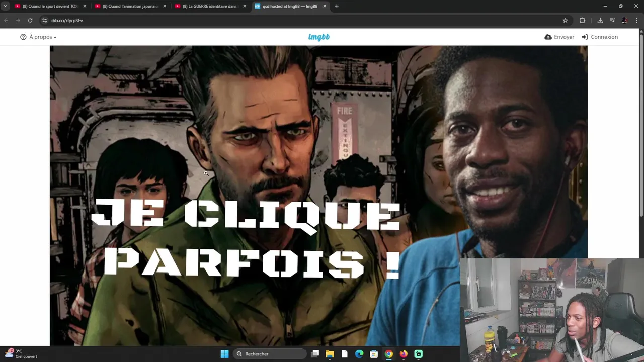This screenshot has width=644, height=362.
Task: Click the 'Envoyer' upload button
Action: 559,37
